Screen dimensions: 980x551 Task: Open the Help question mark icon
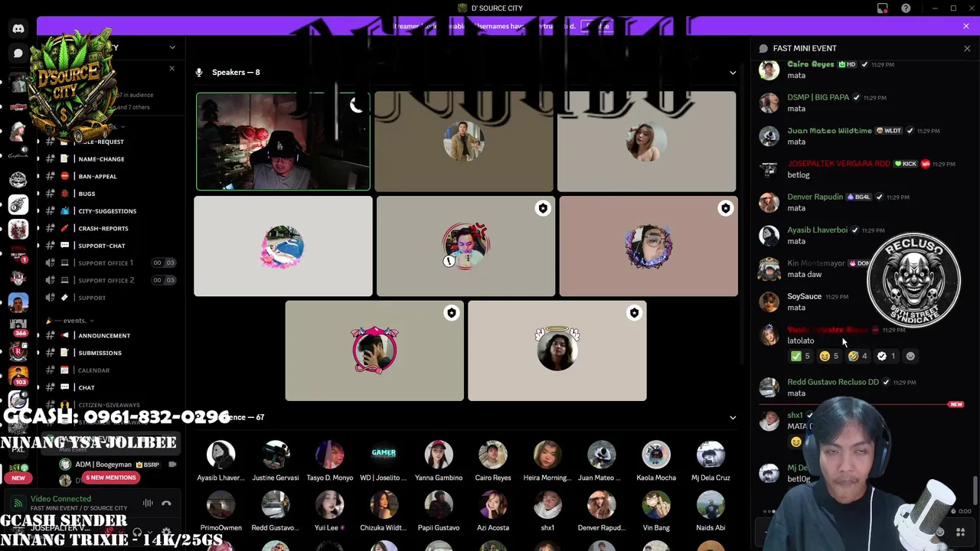tap(906, 8)
